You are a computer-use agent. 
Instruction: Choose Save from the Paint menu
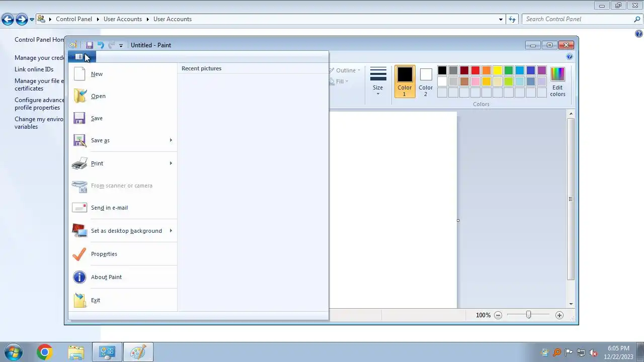(123, 118)
